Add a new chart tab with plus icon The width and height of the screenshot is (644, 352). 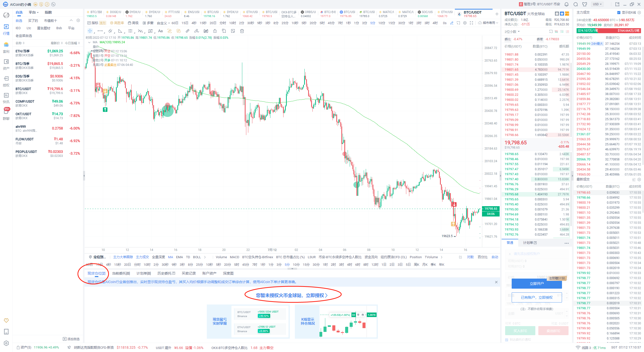coord(497,14)
